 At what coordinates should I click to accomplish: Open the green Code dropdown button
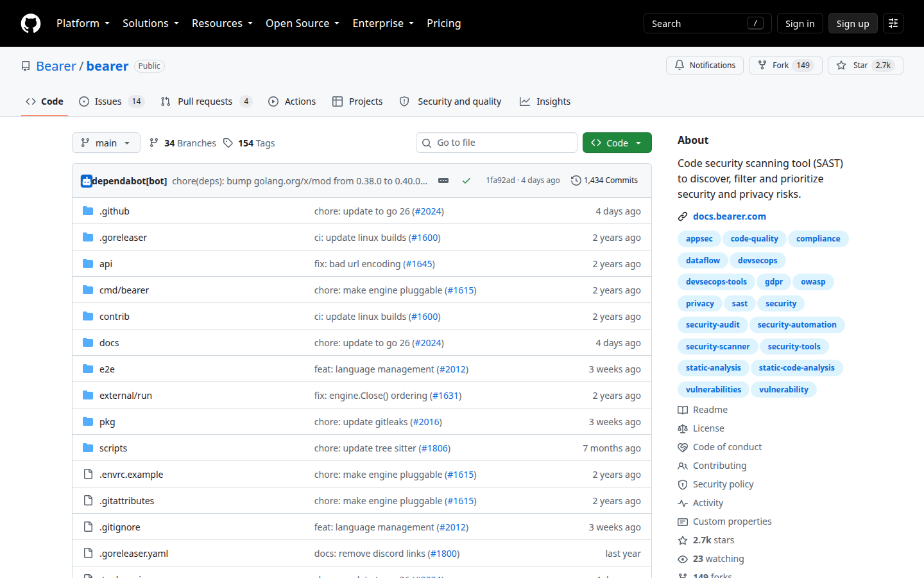[x=617, y=143]
